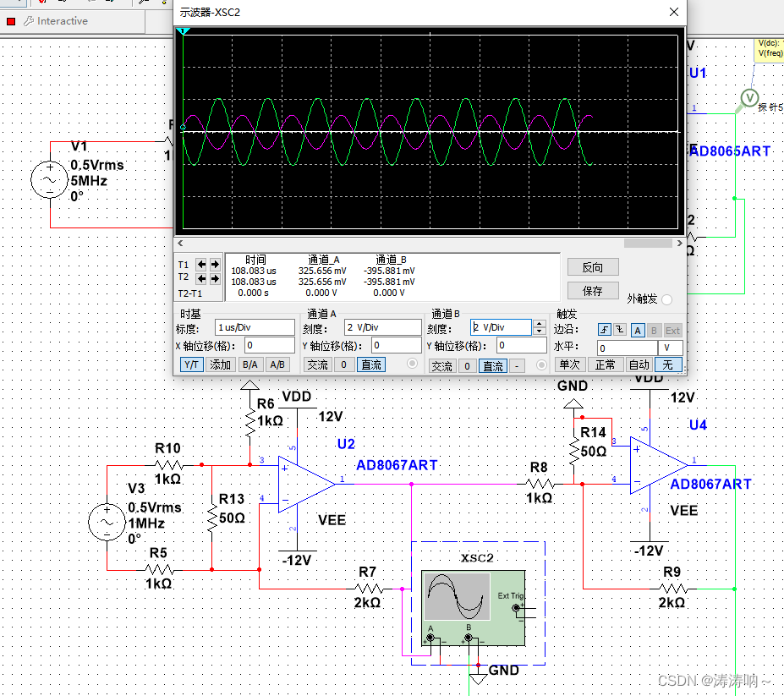This screenshot has width=784, height=696.
Task: Switch display mode to B/A
Action: (250, 364)
